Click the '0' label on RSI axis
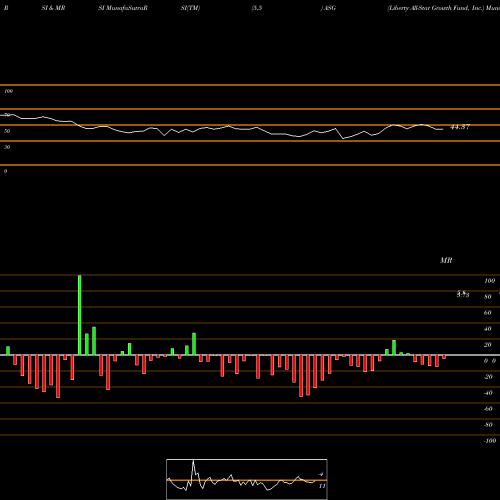500x500 pixels. (x=5, y=171)
